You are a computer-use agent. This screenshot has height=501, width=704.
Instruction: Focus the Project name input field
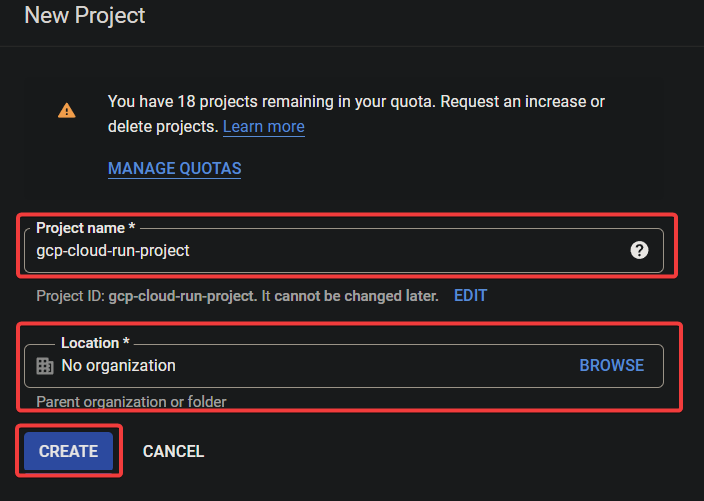(343, 250)
